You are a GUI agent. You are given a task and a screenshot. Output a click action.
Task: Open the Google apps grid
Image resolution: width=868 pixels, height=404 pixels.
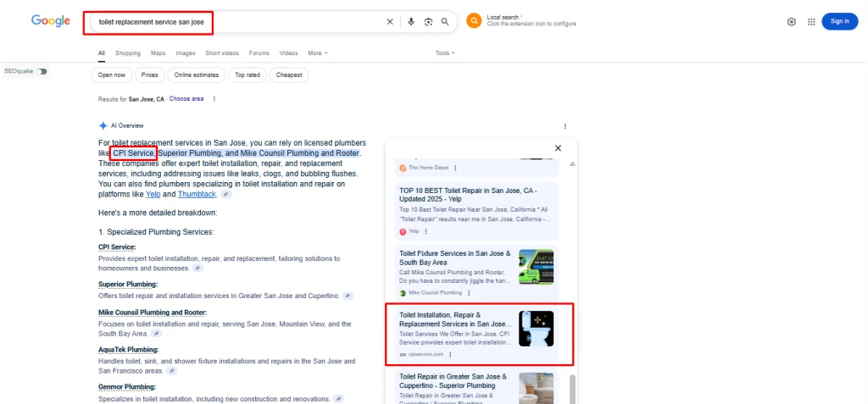(x=811, y=22)
